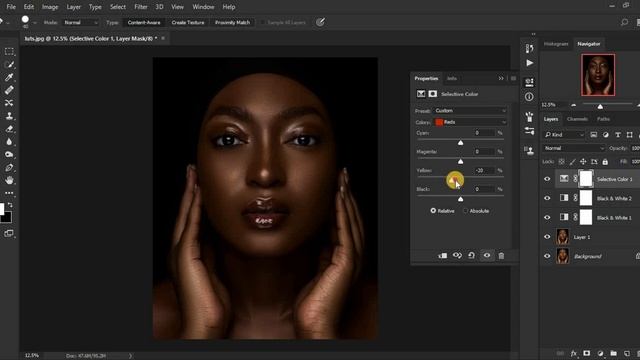Switch to the Histogram tab
Viewport: 640px width, 360px height.
[556, 44]
